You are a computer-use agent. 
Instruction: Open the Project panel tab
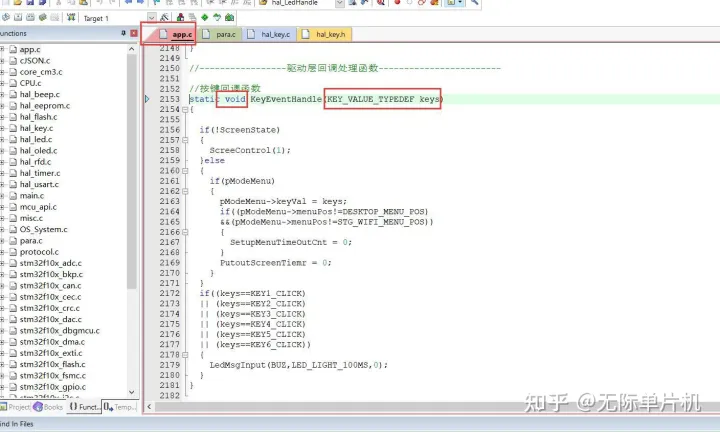15,407
